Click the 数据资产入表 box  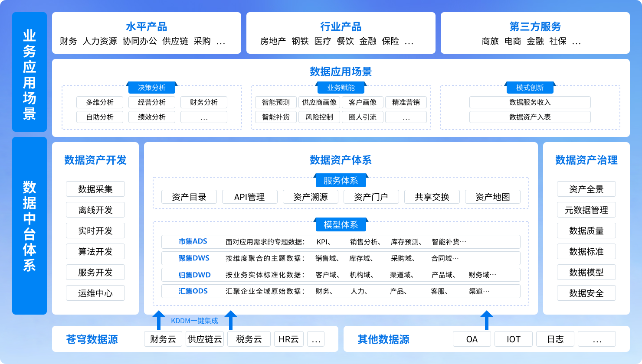tap(530, 117)
